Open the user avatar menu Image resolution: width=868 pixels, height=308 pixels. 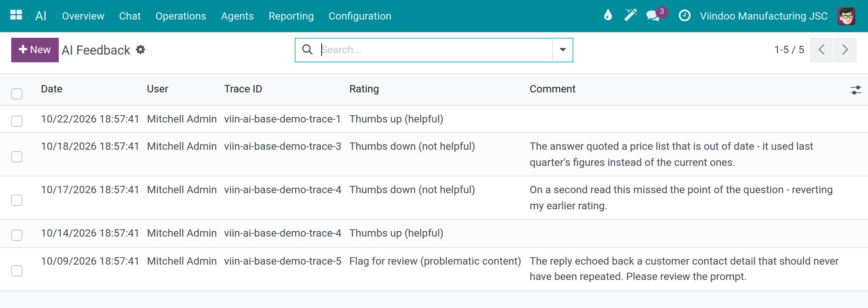click(x=846, y=16)
